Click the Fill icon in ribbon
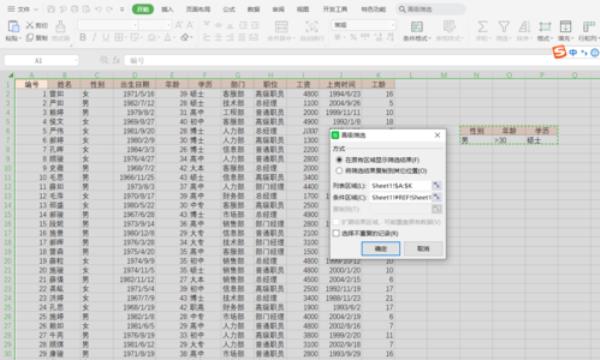The width and height of the screenshot is (600, 360). coord(565,27)
